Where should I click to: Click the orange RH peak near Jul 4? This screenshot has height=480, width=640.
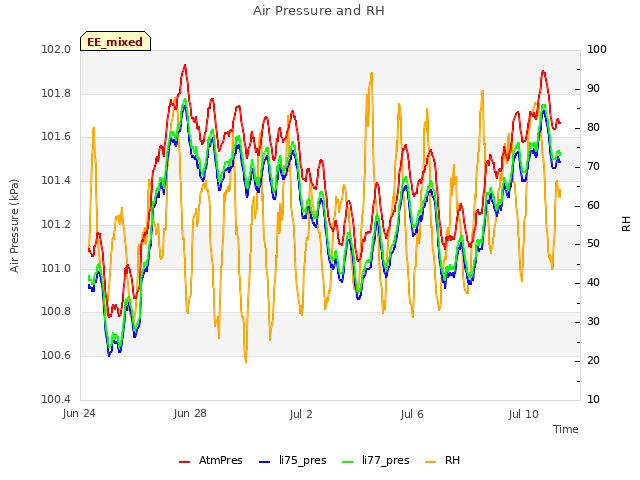(371, 73)
